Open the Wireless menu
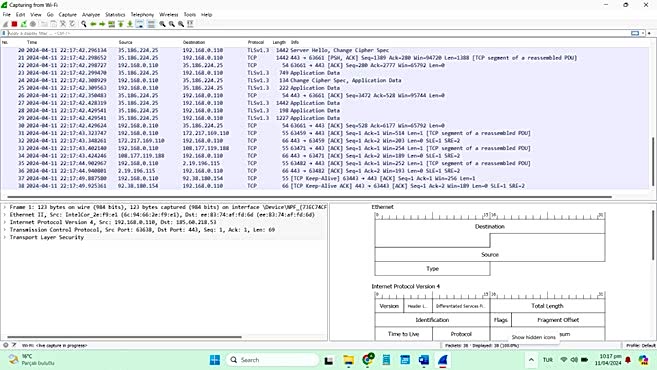657x370 pixels. pos(168,14)
